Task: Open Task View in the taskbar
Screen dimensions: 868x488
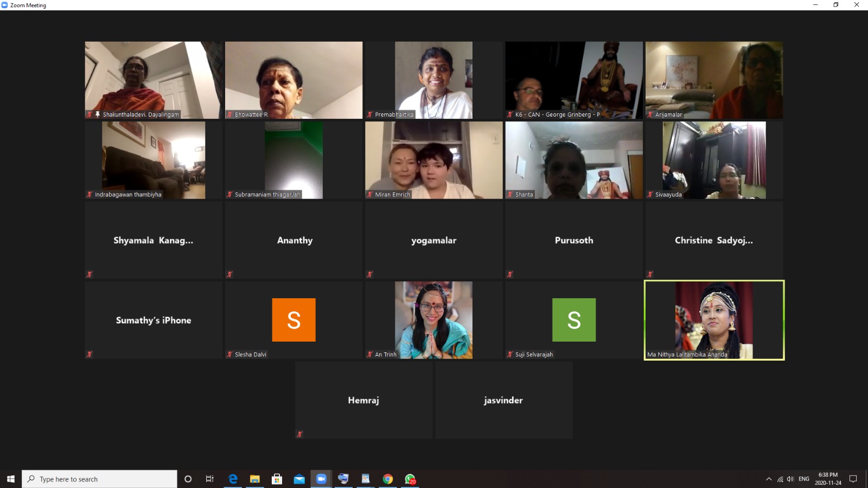Action: [209, 479]
